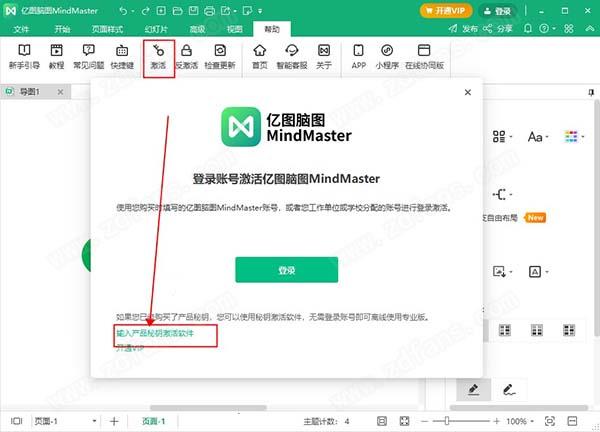Screen dimensions: 600x432
Task: Close the 导图1 tab
Action: pos(60,92)
